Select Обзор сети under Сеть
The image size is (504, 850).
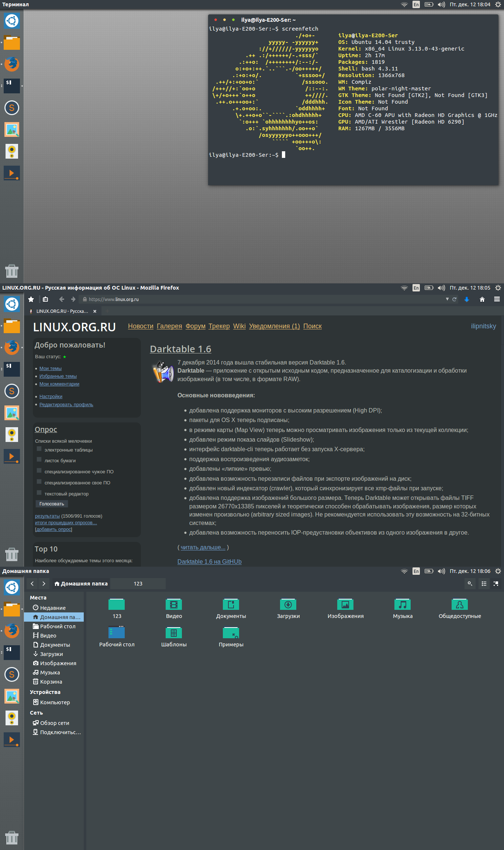click(x=54, y=723)
